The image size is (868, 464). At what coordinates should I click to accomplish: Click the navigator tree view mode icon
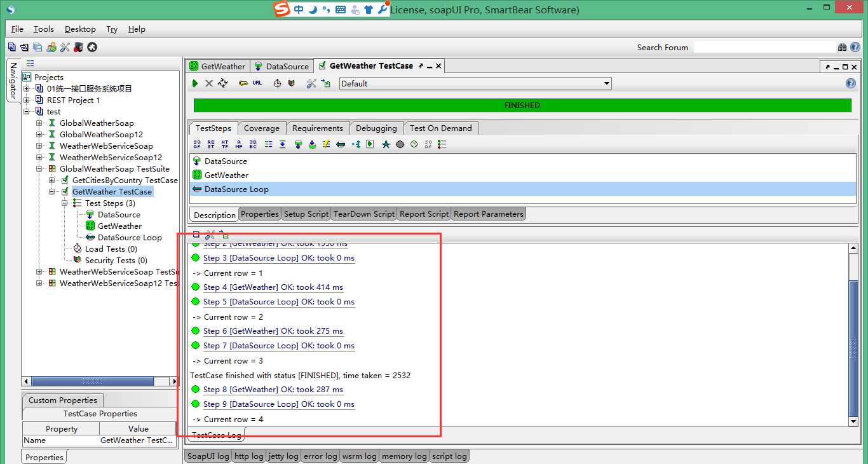coord(30,64)
